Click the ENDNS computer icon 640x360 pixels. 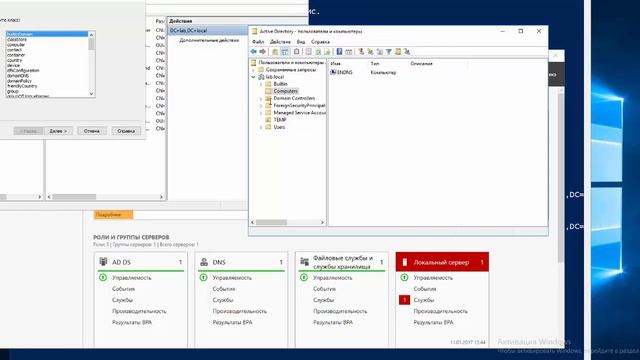tap(333, 72)
